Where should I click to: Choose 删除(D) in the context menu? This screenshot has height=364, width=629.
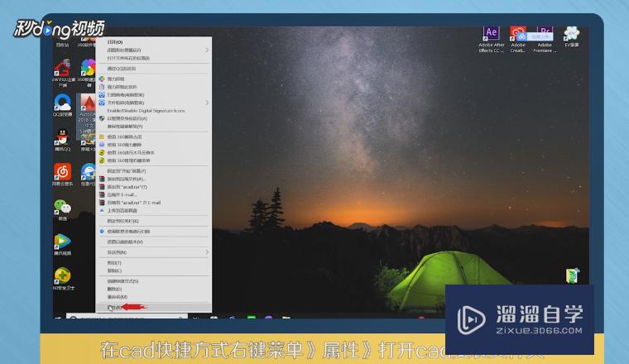[x=154, y=289]
